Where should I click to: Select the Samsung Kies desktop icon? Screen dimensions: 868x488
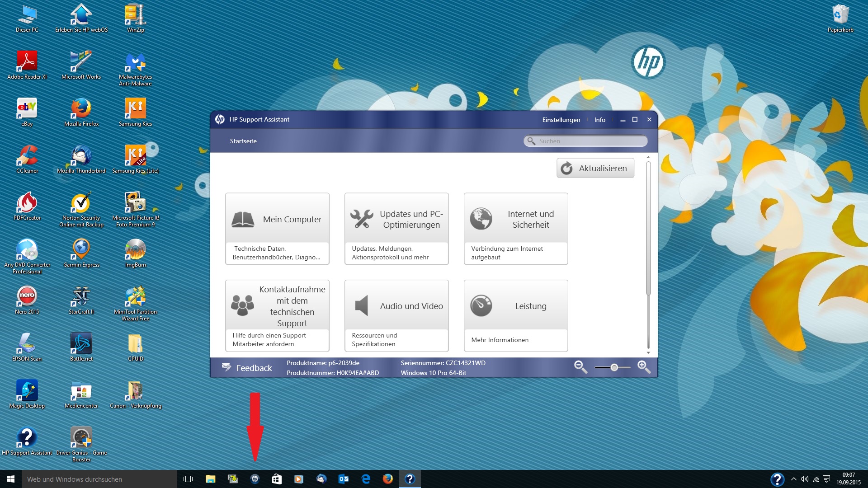click(x=136, y=113)
